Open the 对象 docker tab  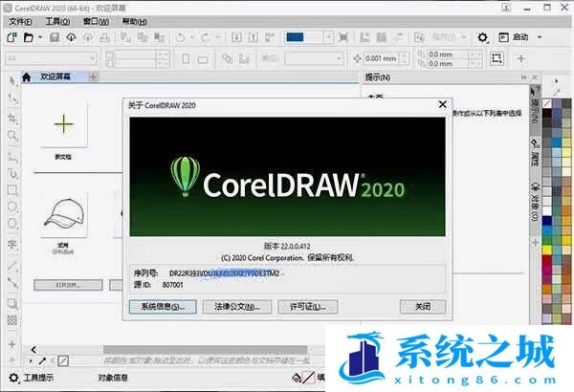coord(535,202)
